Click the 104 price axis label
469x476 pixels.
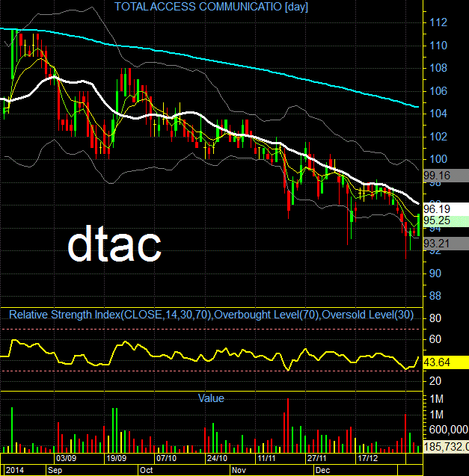(438, 114)
